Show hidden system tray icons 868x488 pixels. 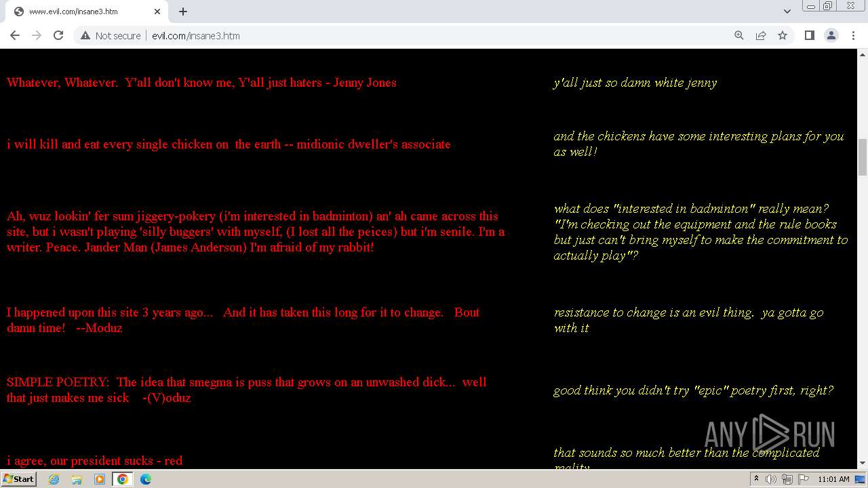click(756, 479)
